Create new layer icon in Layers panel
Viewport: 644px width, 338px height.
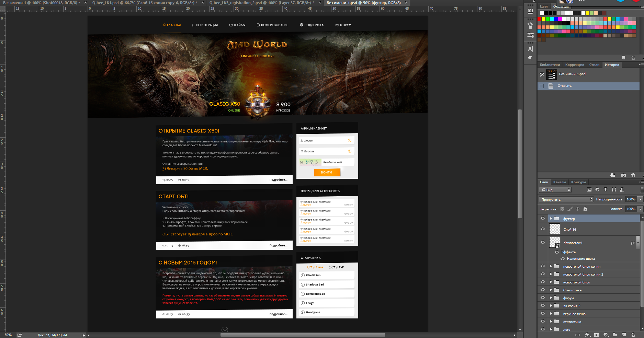(x=624, y=335)
